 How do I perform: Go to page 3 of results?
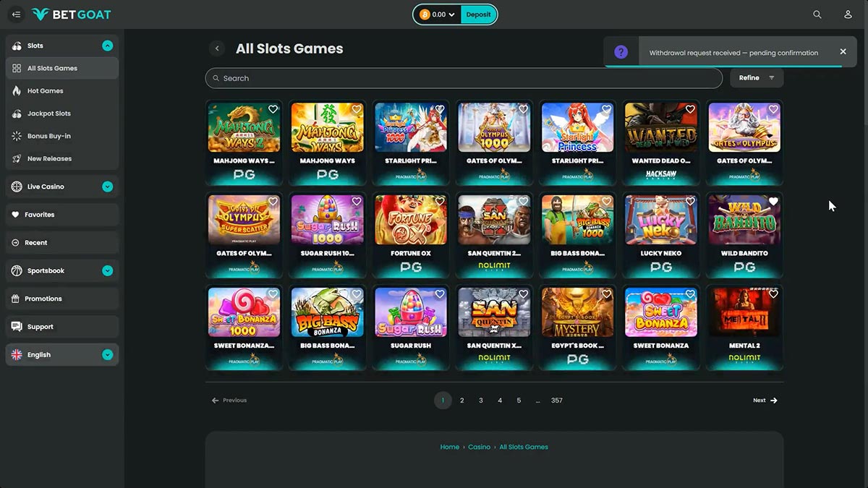pyautogui.click(x=481, y=401)
